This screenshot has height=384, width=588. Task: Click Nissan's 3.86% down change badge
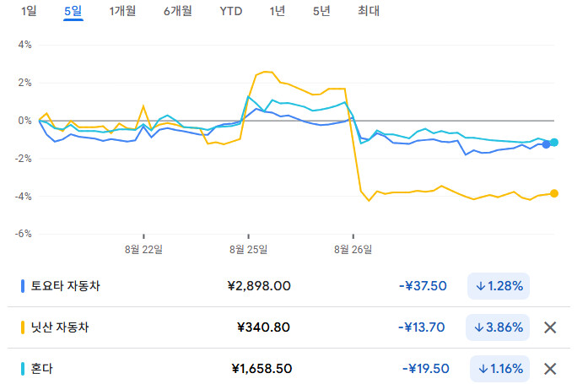[499, 327]
